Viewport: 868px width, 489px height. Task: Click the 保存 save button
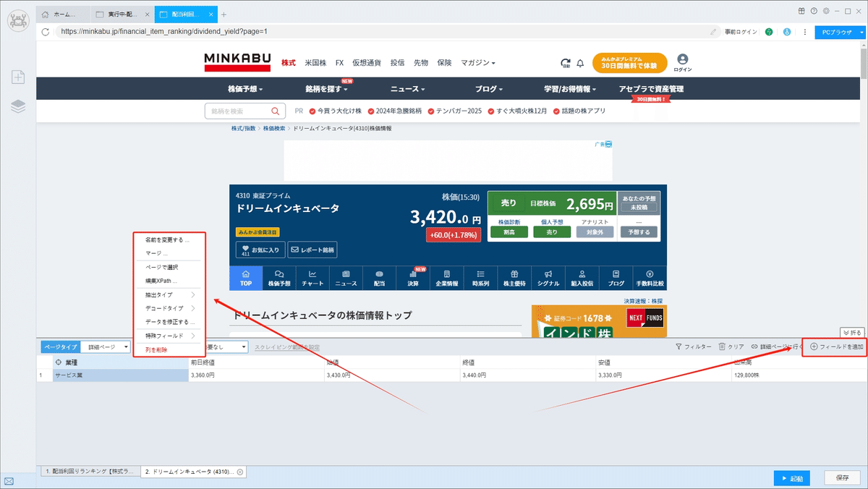pyautogui.click(x=842, y=478)
